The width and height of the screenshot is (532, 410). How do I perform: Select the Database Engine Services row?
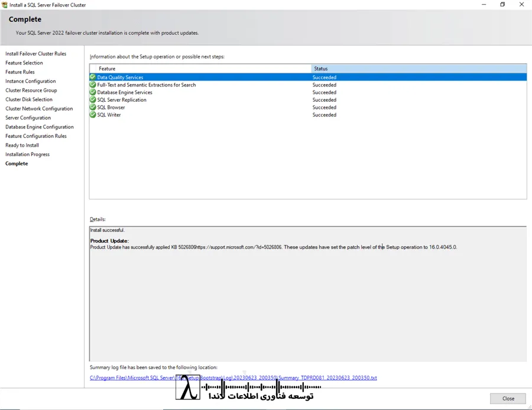pos(308,92)
